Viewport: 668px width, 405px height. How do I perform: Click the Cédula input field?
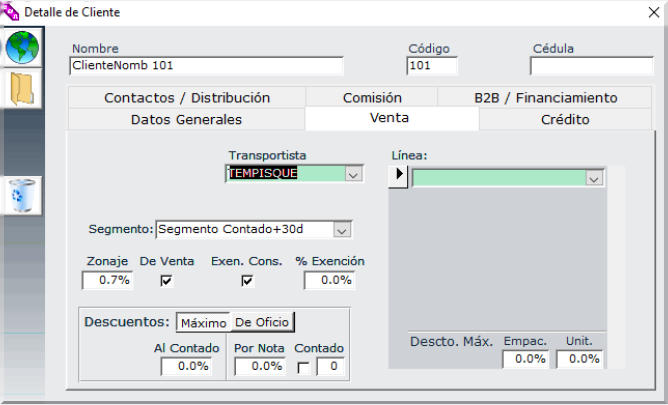pyautogui.click(x=590, y=66)
